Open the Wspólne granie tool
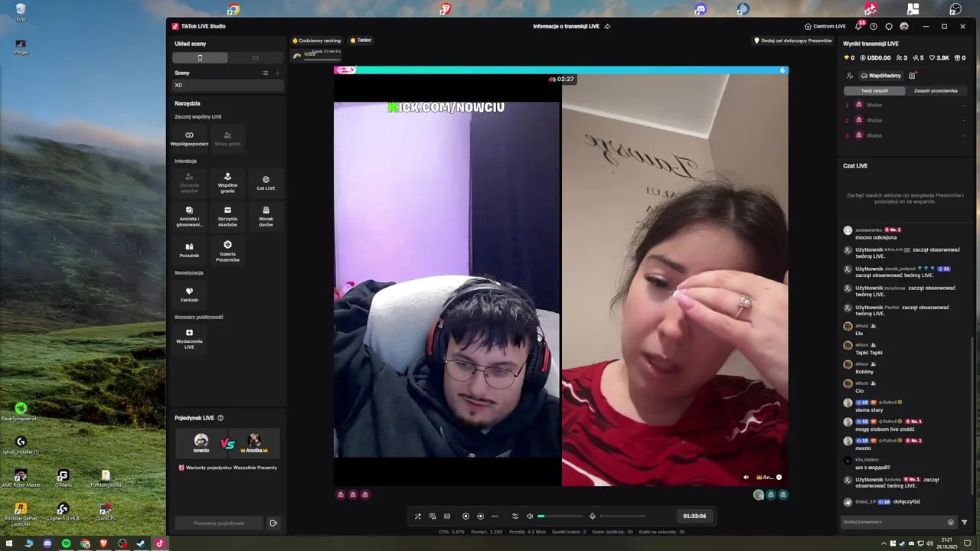980x551 pixels. [x=227, y=182]
